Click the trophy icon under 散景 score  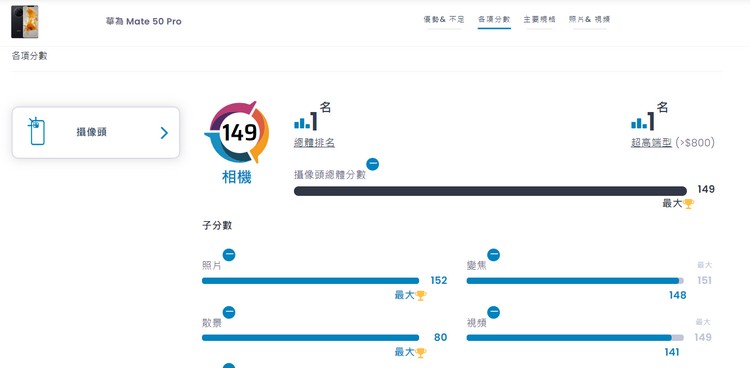click(420, 353)
